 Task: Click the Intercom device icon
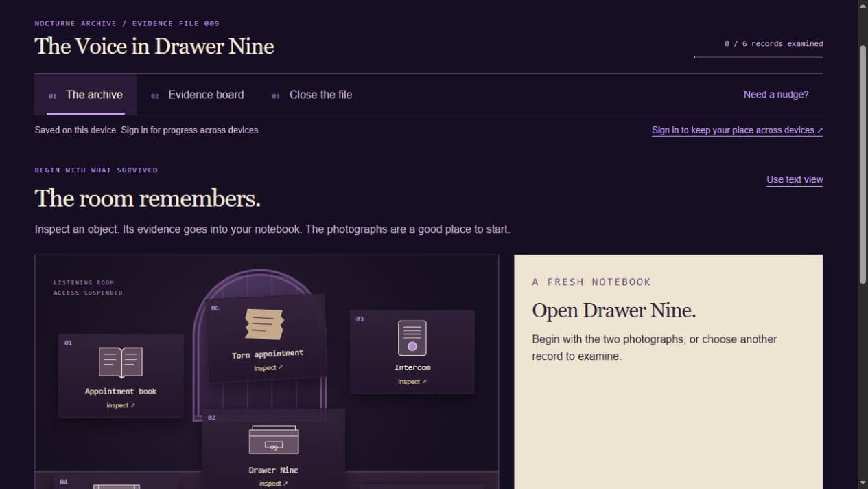click(412, 338)
